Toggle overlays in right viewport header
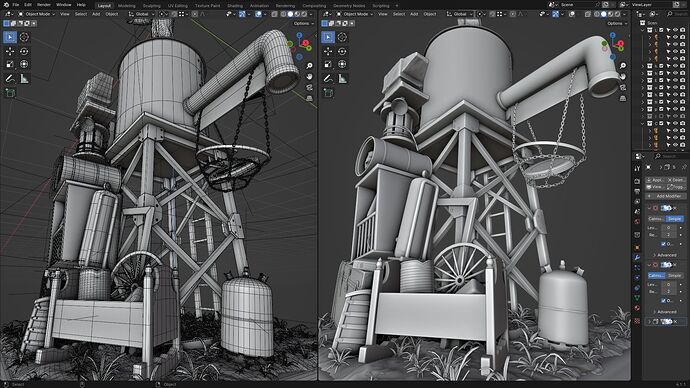This screenshot has height=388, width=690. 572,14
